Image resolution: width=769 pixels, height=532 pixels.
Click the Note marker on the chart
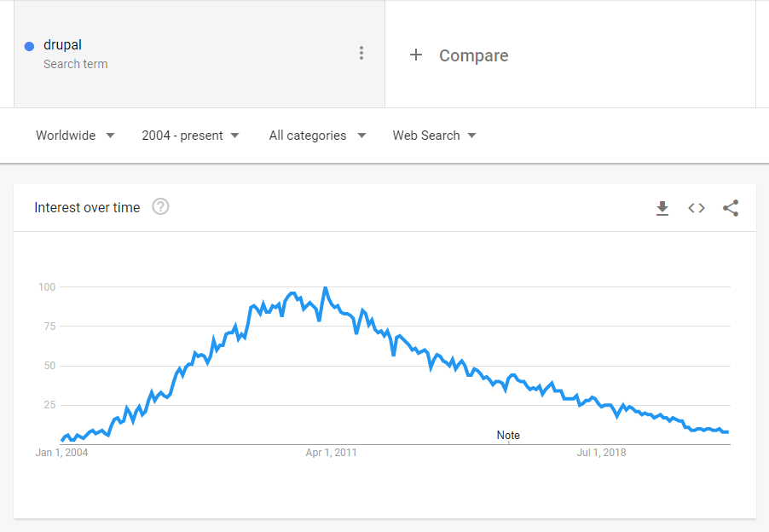[508, 435]
